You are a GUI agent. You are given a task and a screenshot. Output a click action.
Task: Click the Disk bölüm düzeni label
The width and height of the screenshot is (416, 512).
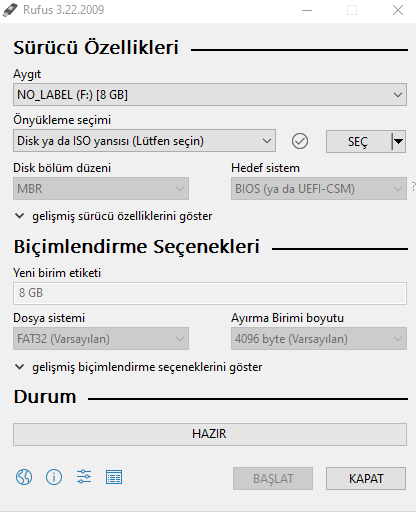[62, 168]
